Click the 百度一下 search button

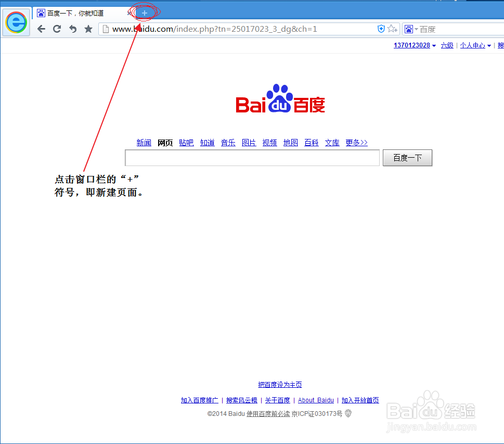pyautogui.click(x=407, y=158)
